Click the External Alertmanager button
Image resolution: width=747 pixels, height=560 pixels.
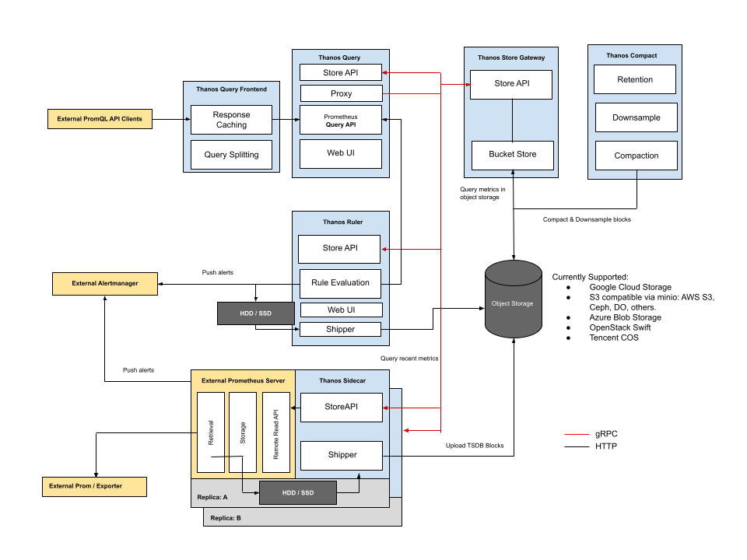pos(104,283)
